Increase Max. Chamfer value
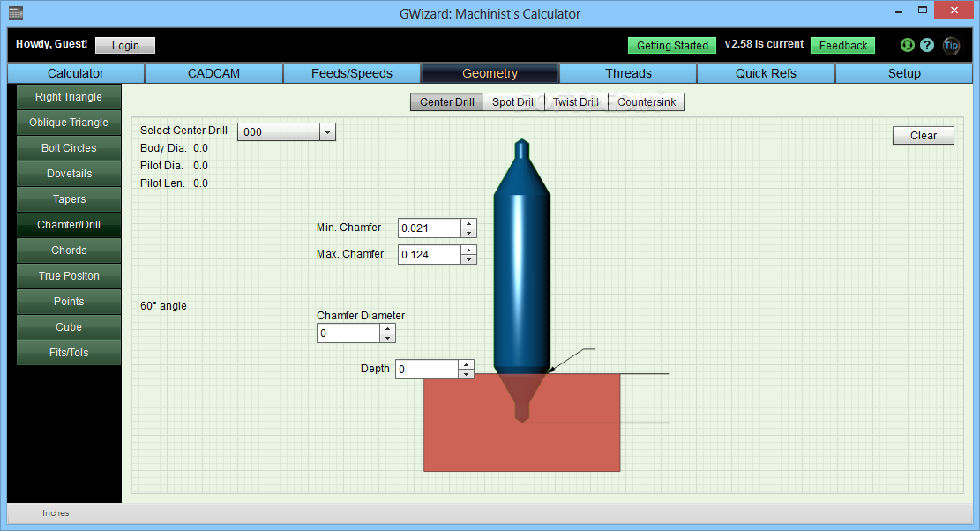The height and width of the screenshot is (531, 980). tap(468, 250)
